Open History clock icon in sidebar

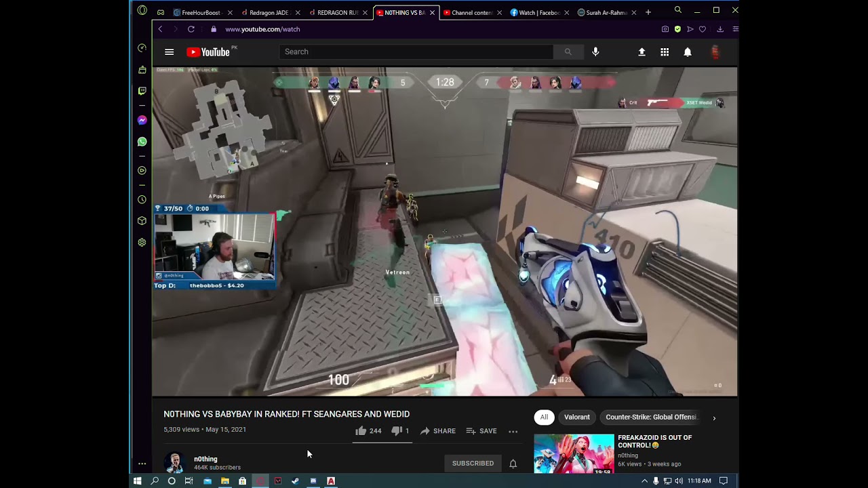click(142, 199)
